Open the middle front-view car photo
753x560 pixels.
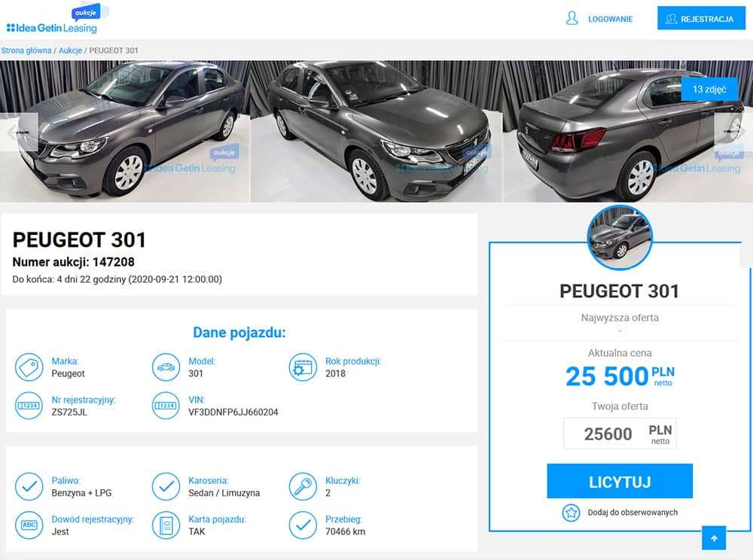click(x=376, y=131)
